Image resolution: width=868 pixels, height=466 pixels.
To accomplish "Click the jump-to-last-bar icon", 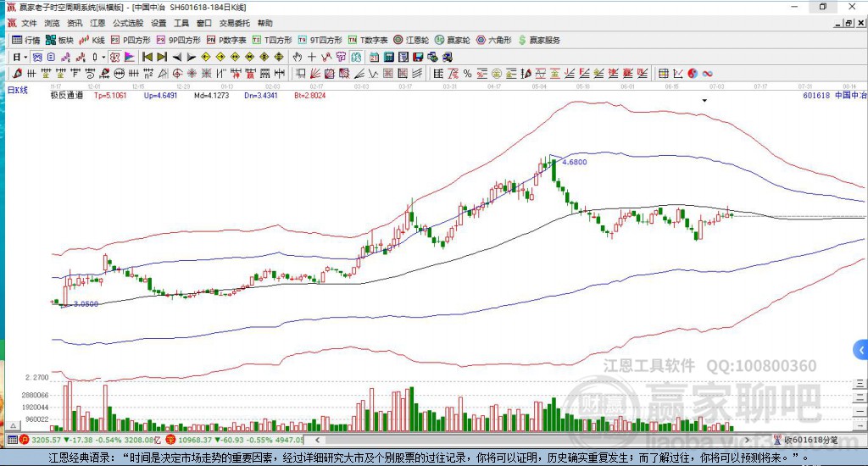I will click(162, 57).
